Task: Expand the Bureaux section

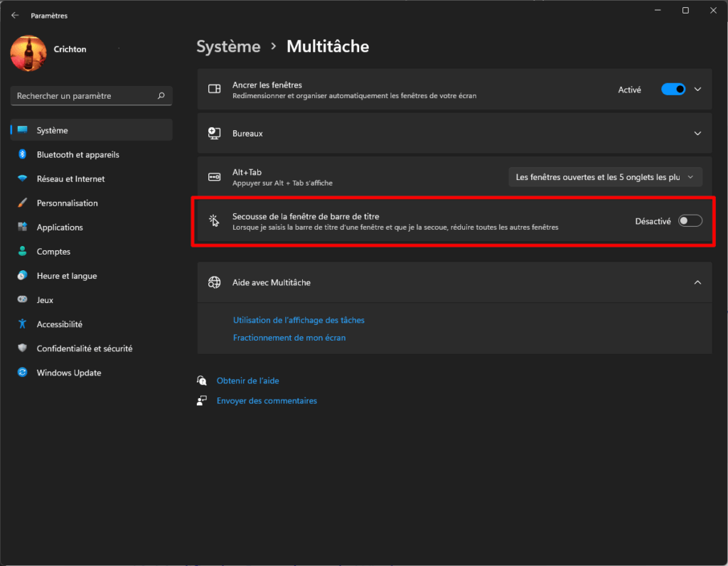Action: [x=697, y=134]
